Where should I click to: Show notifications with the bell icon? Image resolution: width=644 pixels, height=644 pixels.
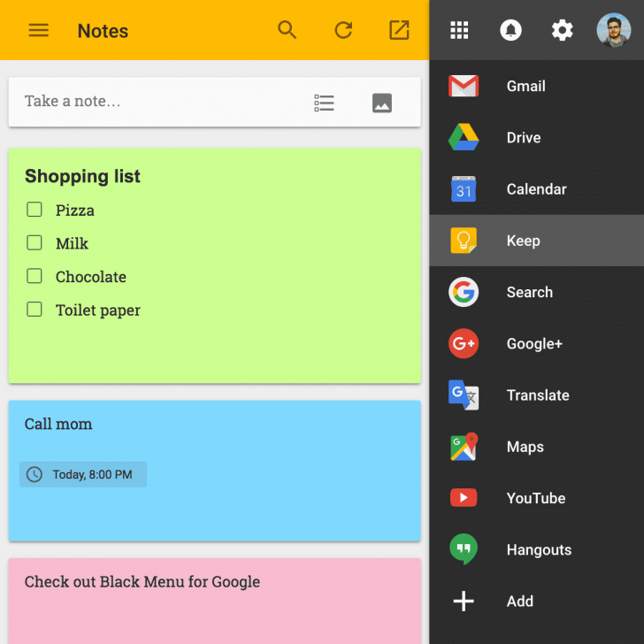click(x=510, y=30)
